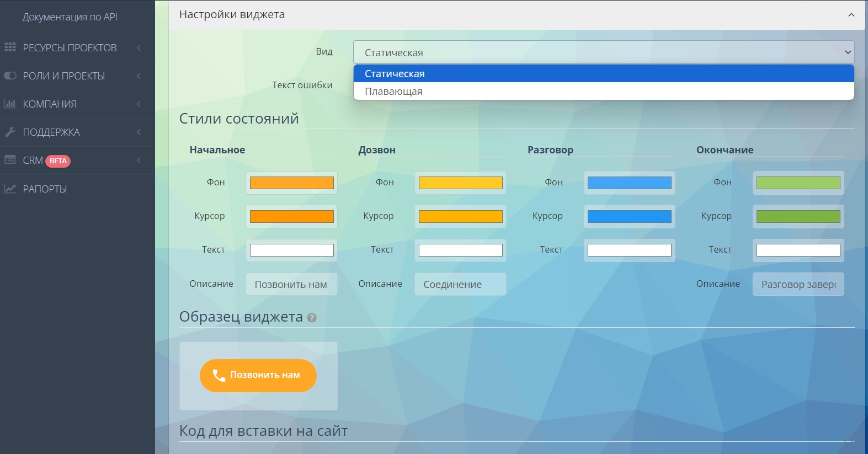Click the Вид field label
This screenshot has width=868, height=454.
(324, 51)
